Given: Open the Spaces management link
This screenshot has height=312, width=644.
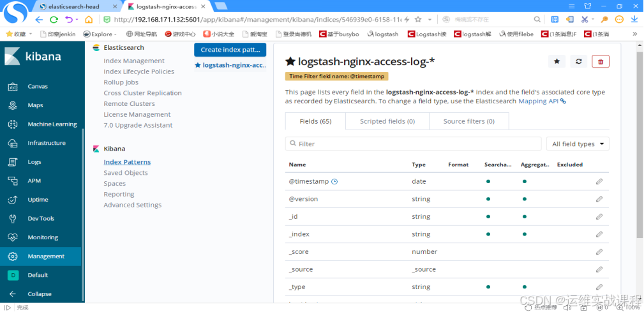Looking at the screenshot, I should [x=115, y=184].
